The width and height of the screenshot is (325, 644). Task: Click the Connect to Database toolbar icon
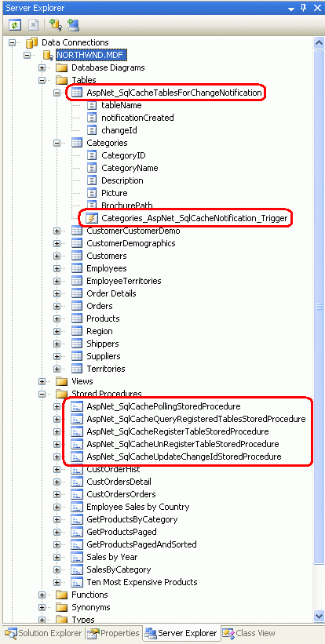point(54,25)
